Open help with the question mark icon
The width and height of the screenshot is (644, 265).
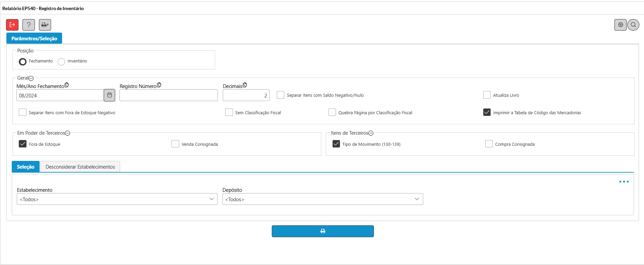tap(29, 25)
